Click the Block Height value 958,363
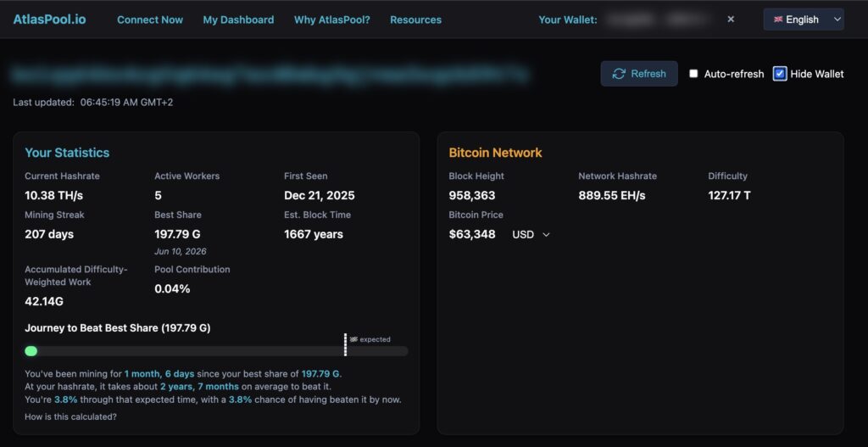 [472, 196]
